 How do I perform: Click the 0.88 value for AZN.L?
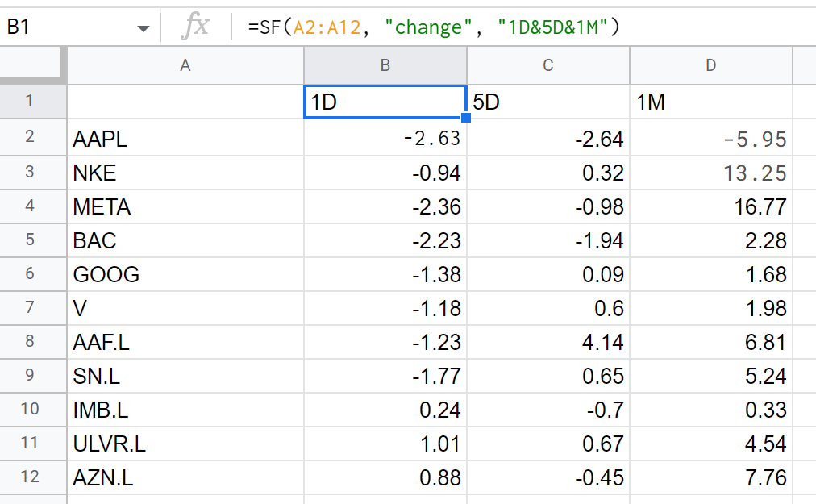385,477
